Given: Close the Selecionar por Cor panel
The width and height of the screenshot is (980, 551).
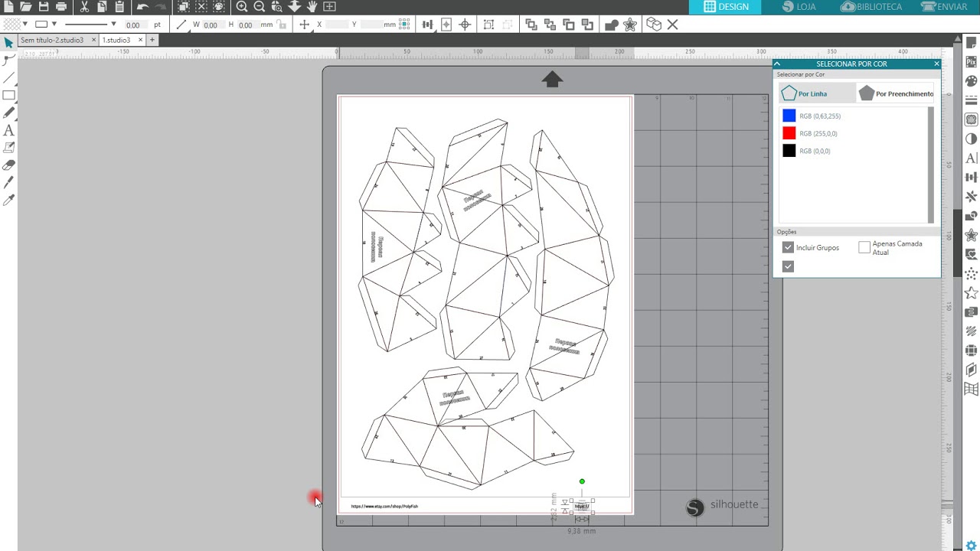Looking at the screenshot, I should pyautogui.click(x=936, y=64).
